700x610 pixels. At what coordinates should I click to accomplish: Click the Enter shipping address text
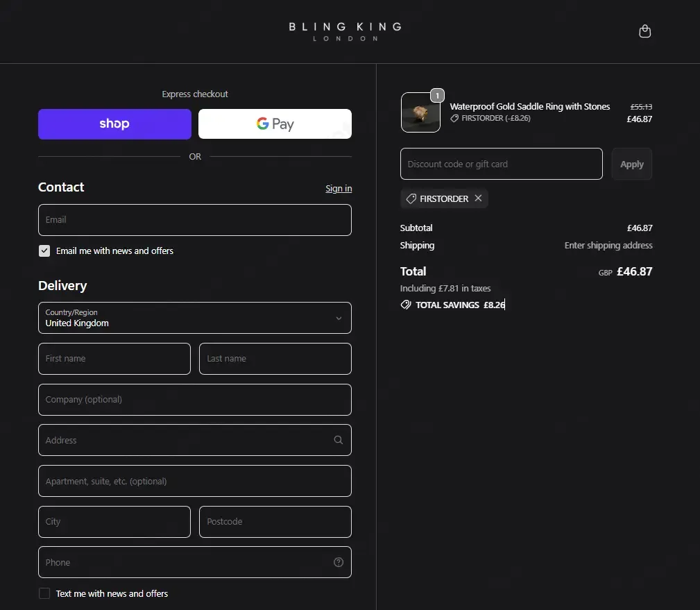[x=608, y=245]
